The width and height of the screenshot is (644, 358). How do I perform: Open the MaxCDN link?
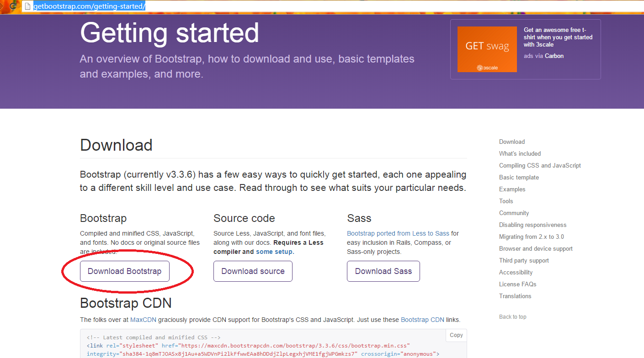coord(143,320)
